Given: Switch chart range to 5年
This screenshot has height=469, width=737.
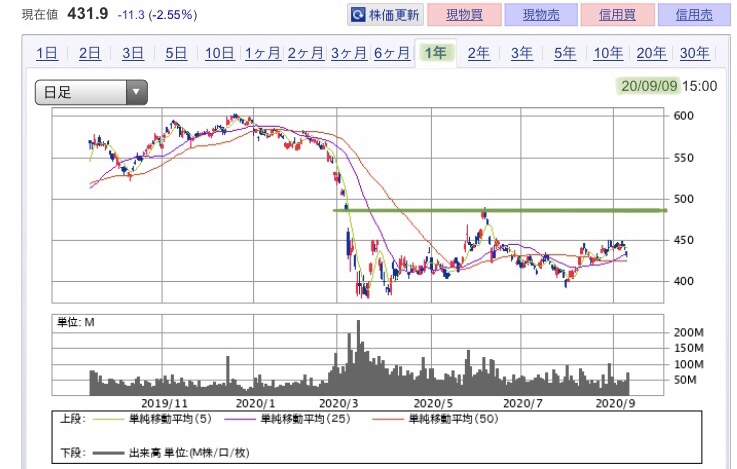Looking at the screenshot, I should tap(565, 53).
